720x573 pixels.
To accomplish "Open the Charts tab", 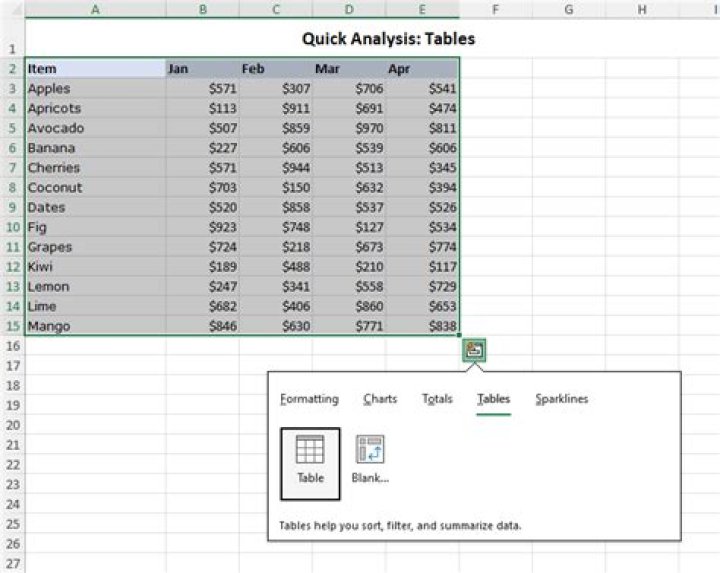I will click(x=380, y=399).
